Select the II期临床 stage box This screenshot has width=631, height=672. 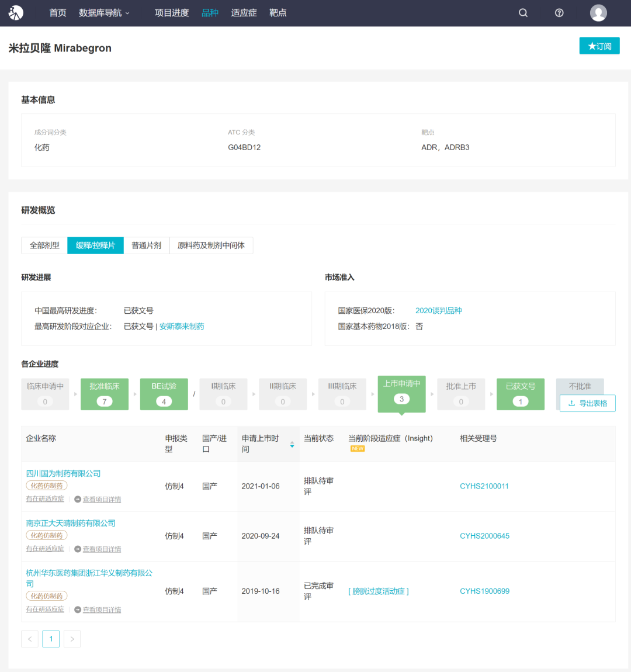point(283,394)
